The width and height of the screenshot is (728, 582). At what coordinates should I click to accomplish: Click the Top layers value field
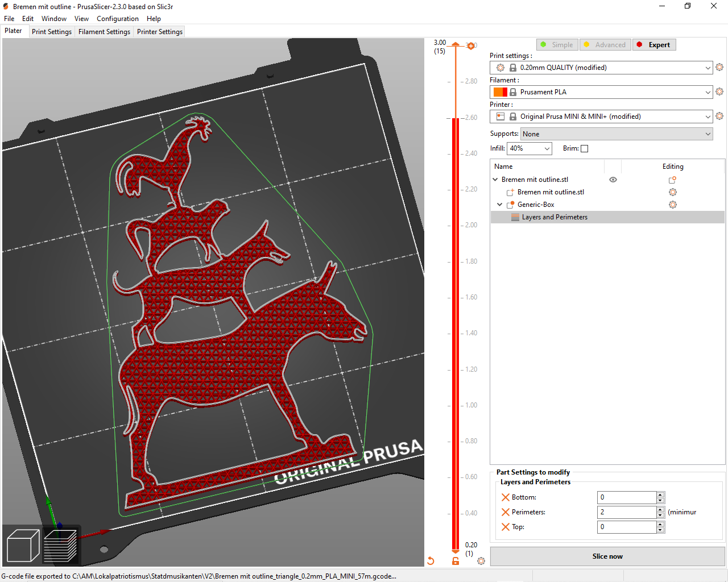627,527
